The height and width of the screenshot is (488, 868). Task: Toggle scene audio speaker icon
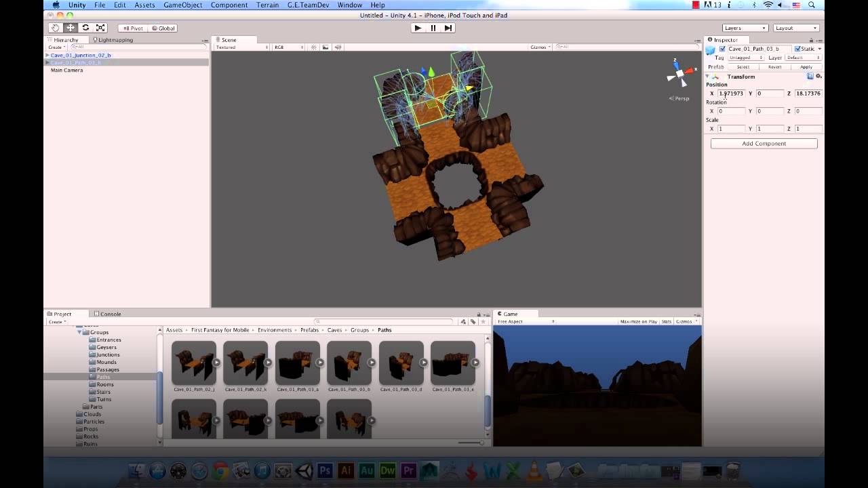[x=338, y=47]
